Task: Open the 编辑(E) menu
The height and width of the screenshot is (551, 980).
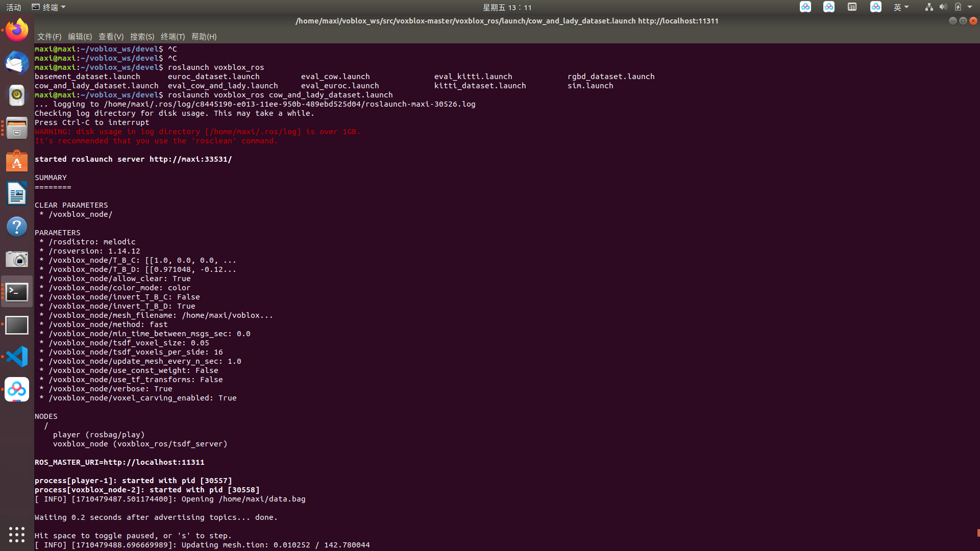Action: [x=80, y=37]
